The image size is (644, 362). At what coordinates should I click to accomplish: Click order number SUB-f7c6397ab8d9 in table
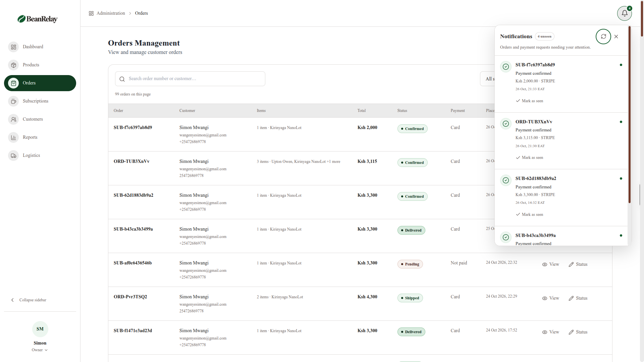[x=133, y=128]
